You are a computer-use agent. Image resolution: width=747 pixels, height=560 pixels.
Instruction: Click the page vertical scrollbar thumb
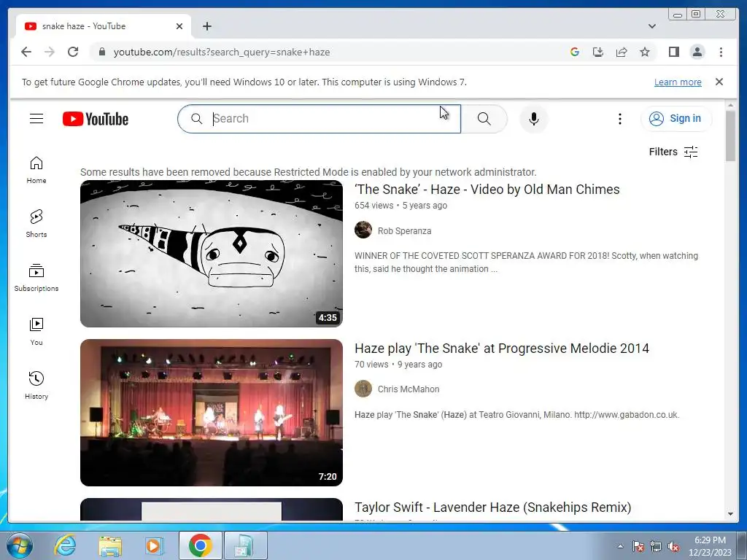tap(730, 136)
